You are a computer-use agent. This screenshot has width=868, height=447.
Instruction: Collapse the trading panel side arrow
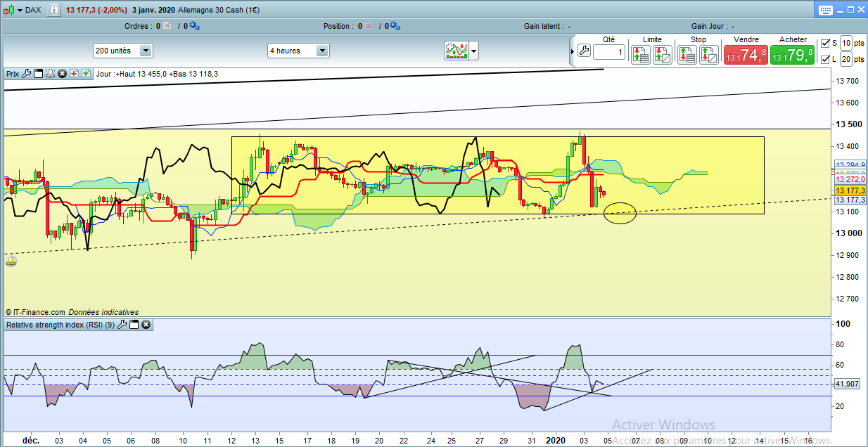click(x=572, y=51)
